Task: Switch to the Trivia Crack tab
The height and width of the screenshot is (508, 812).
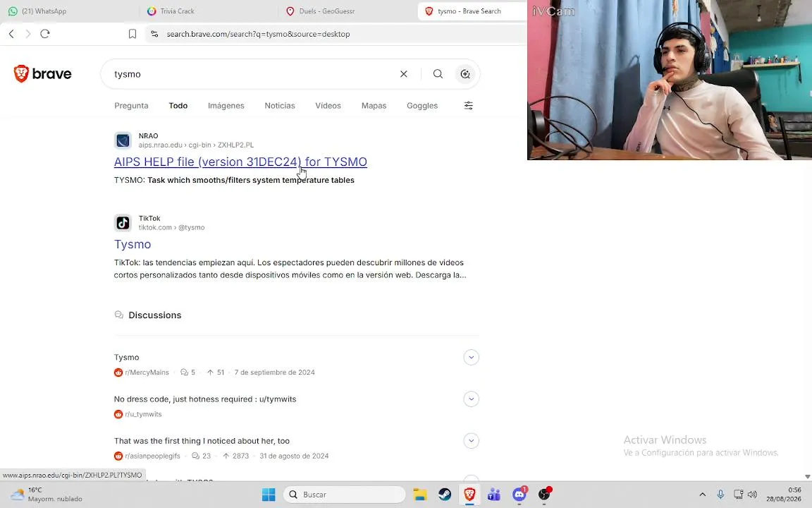Action: pos(208,11)
